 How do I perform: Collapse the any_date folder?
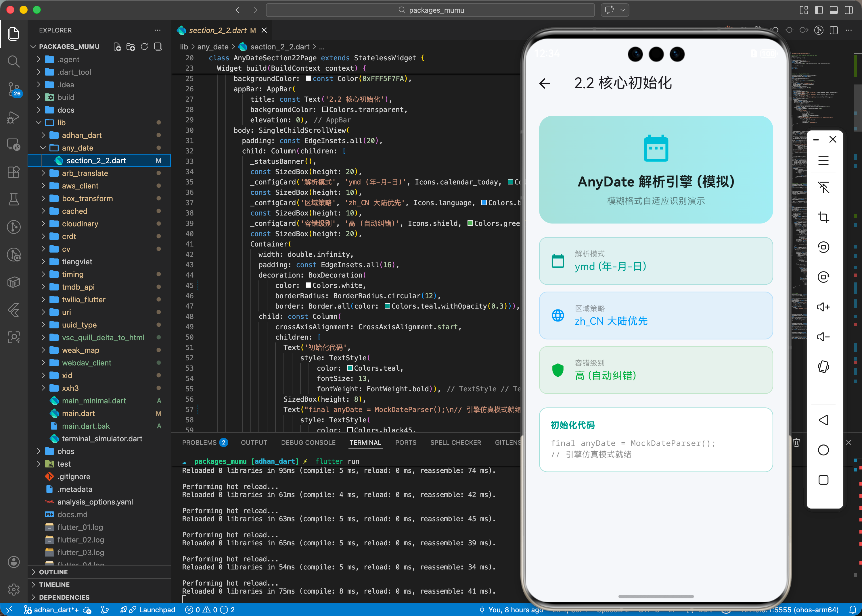click(43, 148)
